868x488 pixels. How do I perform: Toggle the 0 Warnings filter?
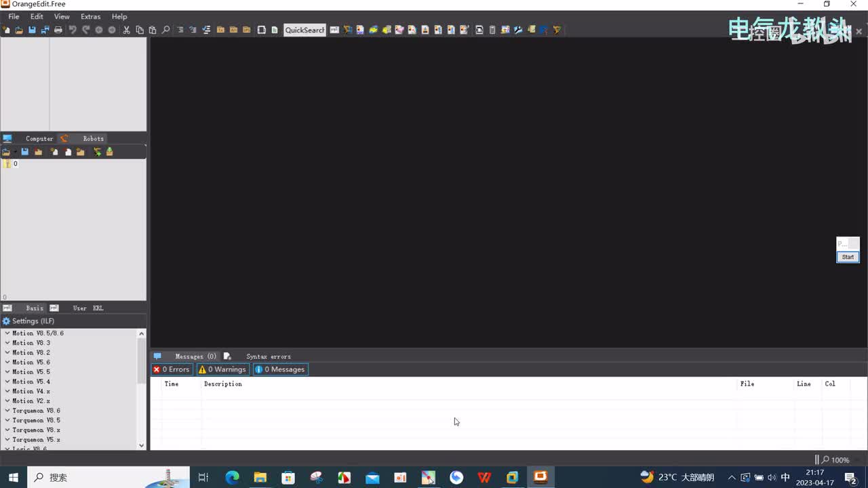tap(222, 369)
